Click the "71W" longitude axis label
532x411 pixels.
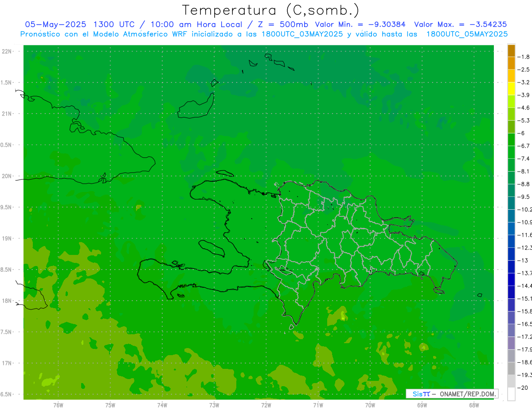(x=318, y=405)
